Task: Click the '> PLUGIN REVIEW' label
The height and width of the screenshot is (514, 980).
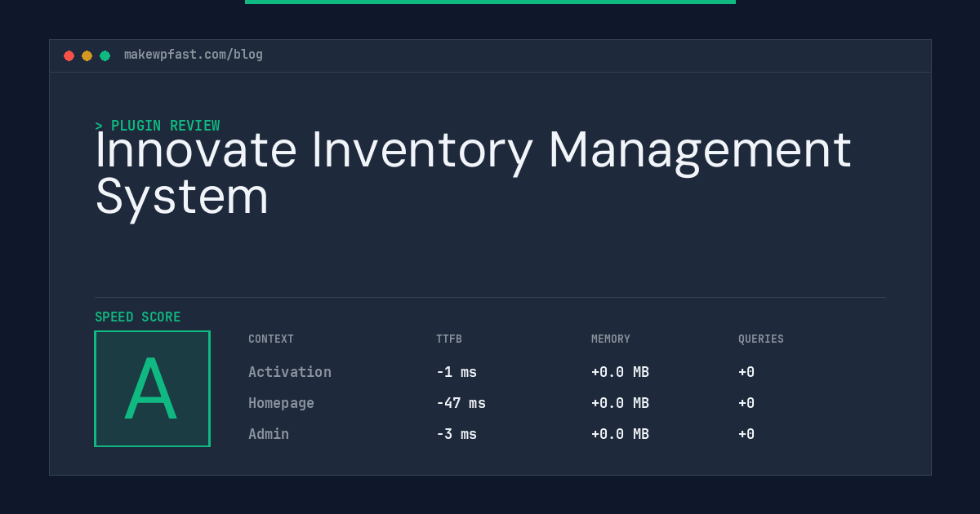Action: click(158, 126)
